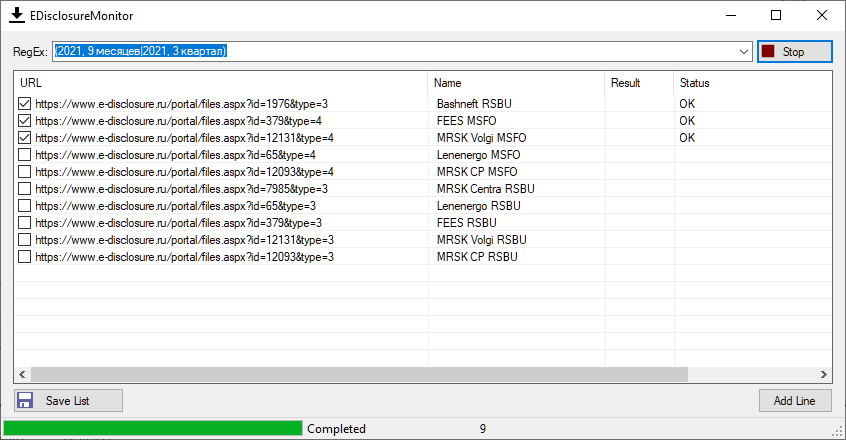Check the MRSK Volgi RSBU row checkbox
846x440 pixels.
tap(24, 239)
